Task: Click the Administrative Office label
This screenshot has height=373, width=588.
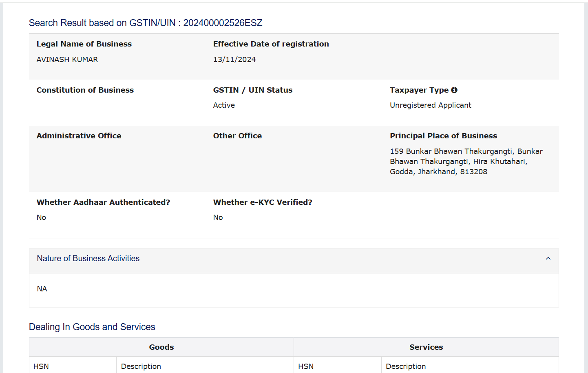Action: point(79,136)
